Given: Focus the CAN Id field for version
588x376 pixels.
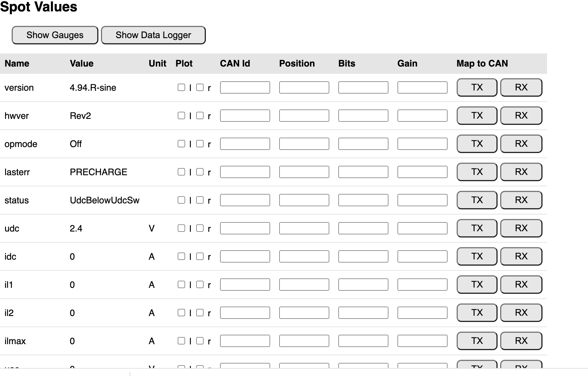Looking at the screenshot, I should 245,88.
